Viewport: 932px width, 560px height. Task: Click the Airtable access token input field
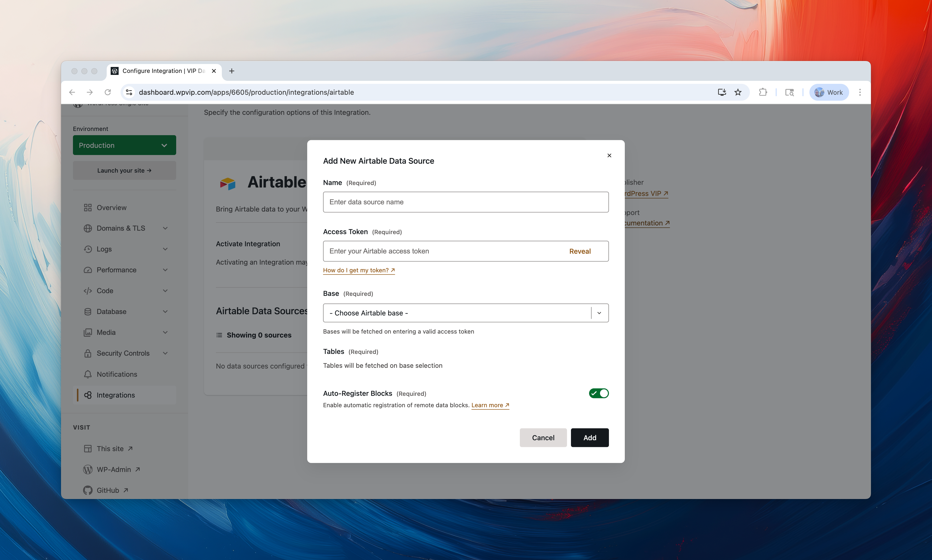pos(466,251)
